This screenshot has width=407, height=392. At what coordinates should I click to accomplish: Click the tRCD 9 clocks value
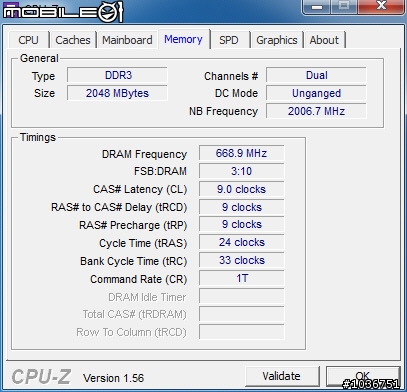pos(242,207)
